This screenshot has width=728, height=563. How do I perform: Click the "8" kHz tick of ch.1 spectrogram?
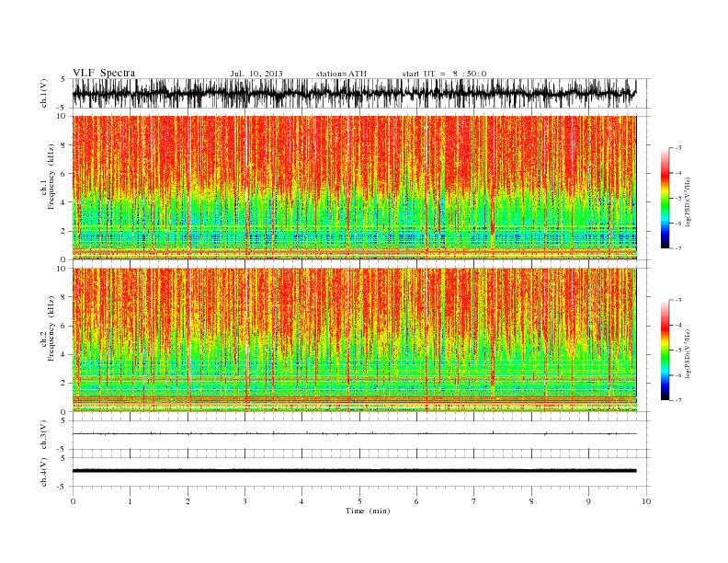[64, 145]
